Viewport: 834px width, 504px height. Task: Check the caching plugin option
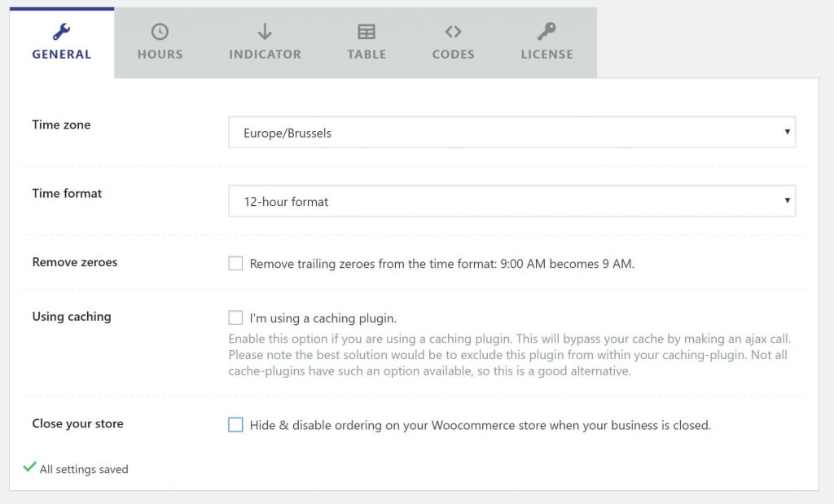(235, 317)
